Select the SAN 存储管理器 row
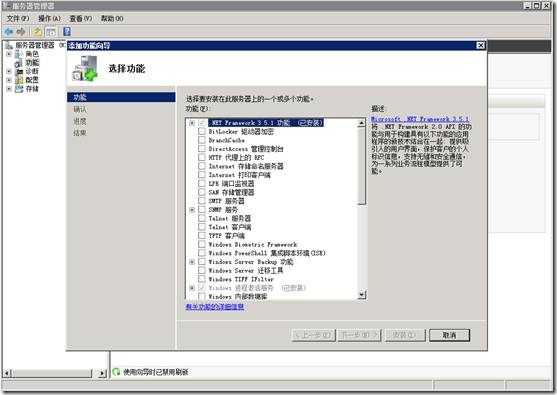This screenshot has height=395, width=557. coord(231,192)
